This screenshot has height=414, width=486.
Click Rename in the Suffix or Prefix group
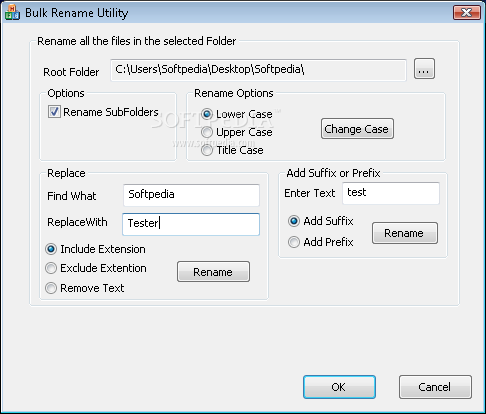(x=405, y=233)
